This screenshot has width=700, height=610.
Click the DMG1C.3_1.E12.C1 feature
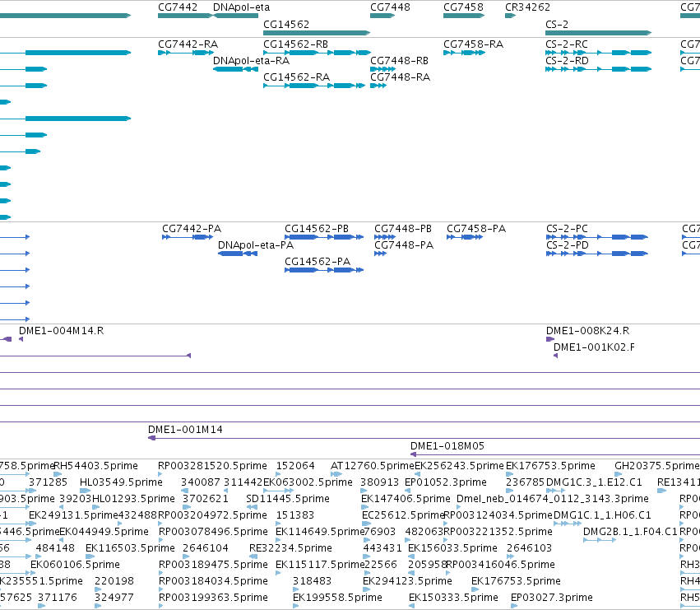594,482
